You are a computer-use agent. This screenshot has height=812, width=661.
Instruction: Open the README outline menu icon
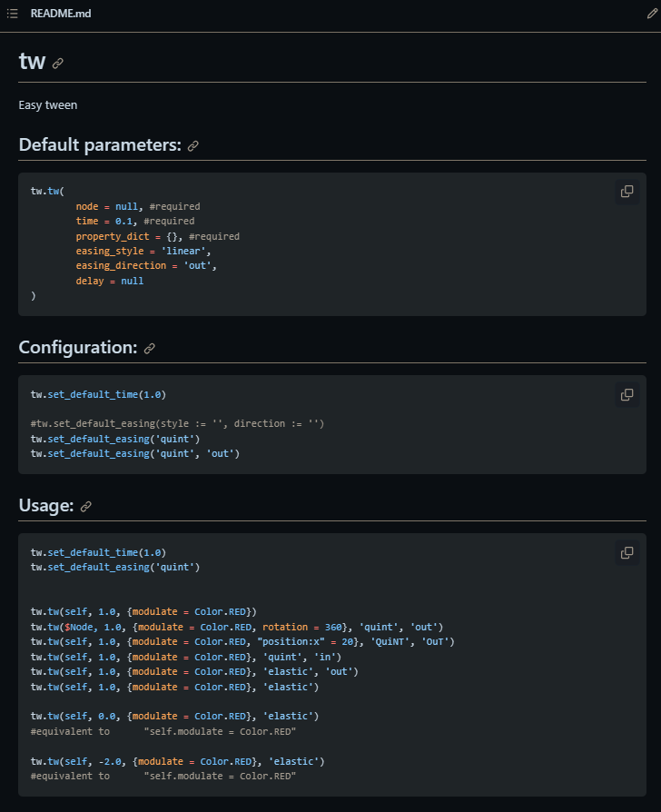[x=13, y=14]
